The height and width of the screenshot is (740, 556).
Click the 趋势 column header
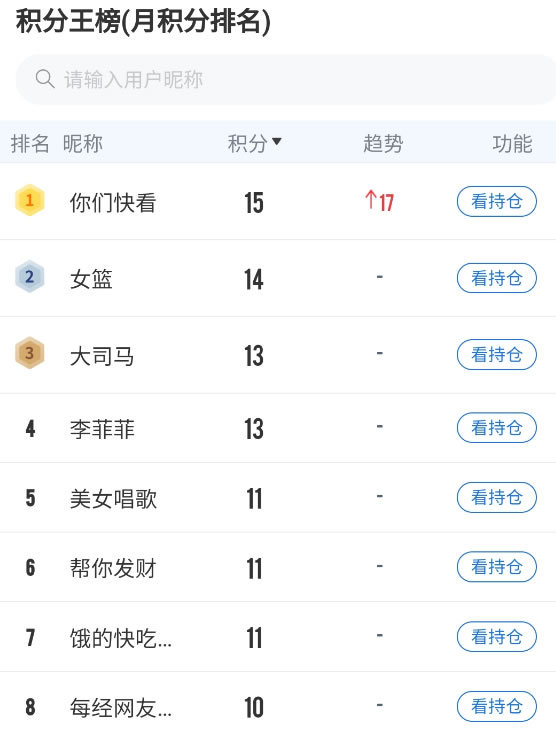tap(383, 143)
